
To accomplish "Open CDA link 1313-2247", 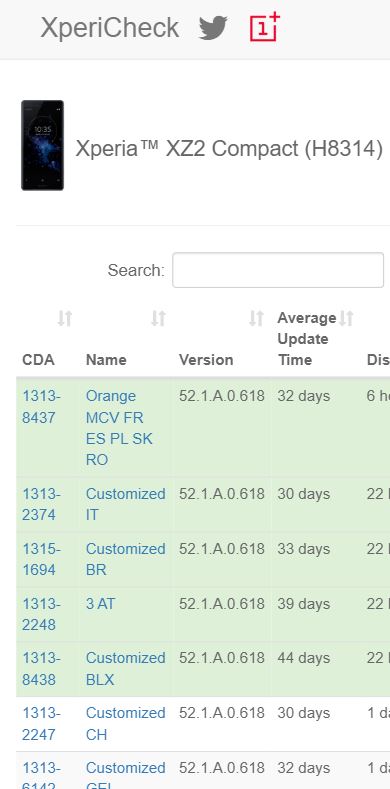I will click(41, 724).
